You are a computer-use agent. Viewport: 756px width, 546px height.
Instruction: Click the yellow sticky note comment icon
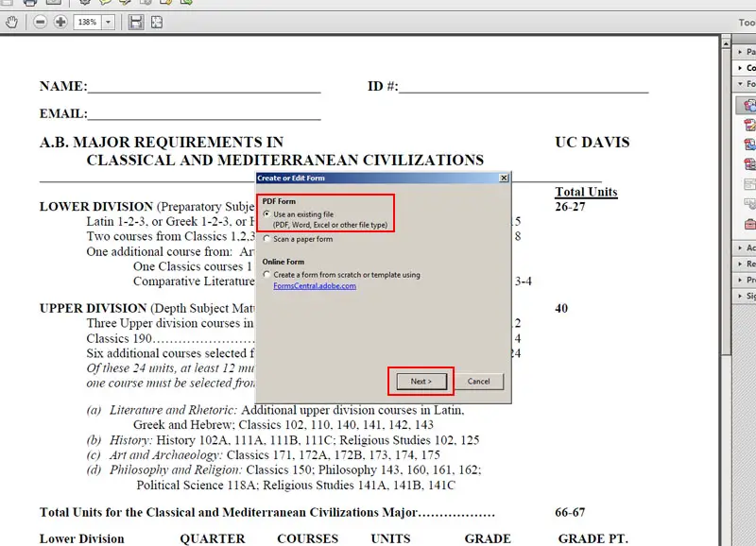point(105,2)
